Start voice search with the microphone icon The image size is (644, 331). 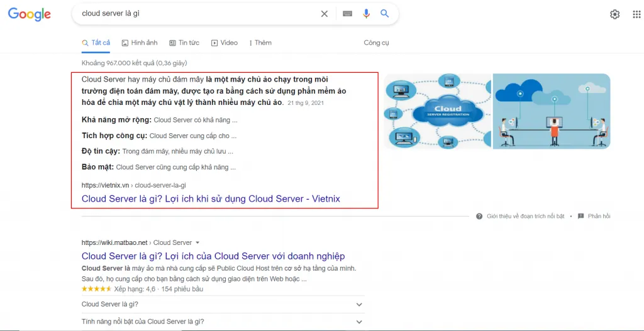(367, 14)
